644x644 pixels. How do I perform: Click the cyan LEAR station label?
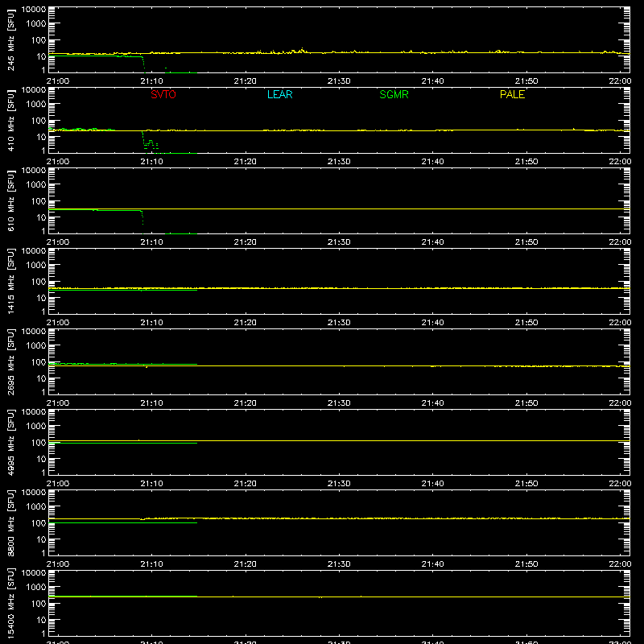(x=279, y=94)
